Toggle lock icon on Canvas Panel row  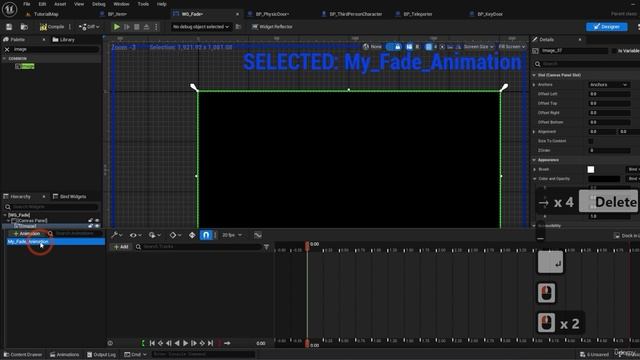coord(91,221)
